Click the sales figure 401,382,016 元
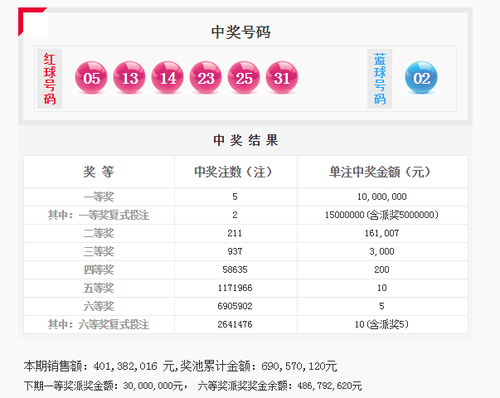500x398 pixels. [134, 366]
